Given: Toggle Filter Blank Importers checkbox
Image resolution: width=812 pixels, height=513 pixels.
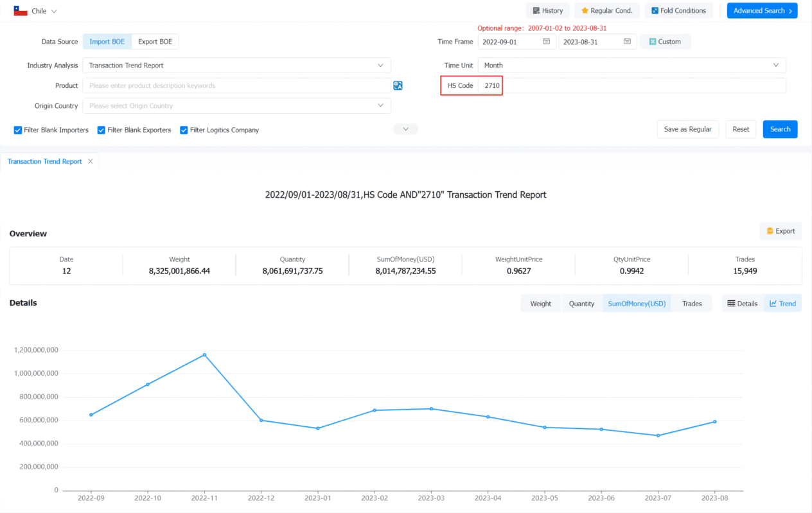Looking at the screenshot, I should tap(18, 130).
